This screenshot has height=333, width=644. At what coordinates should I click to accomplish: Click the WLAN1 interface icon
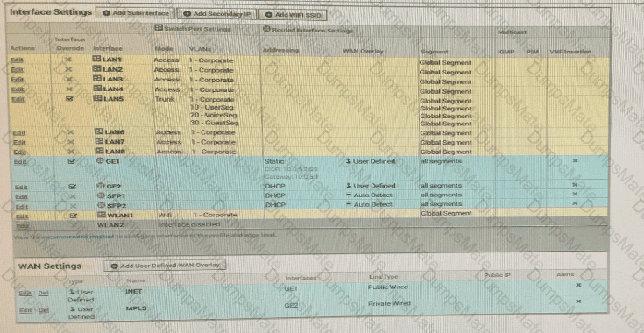point(102,215)
